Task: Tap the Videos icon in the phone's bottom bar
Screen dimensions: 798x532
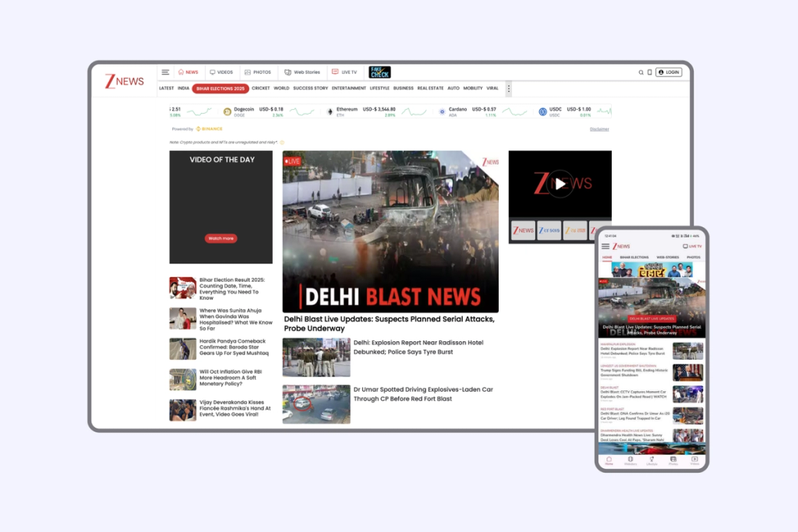Action: 694,460
